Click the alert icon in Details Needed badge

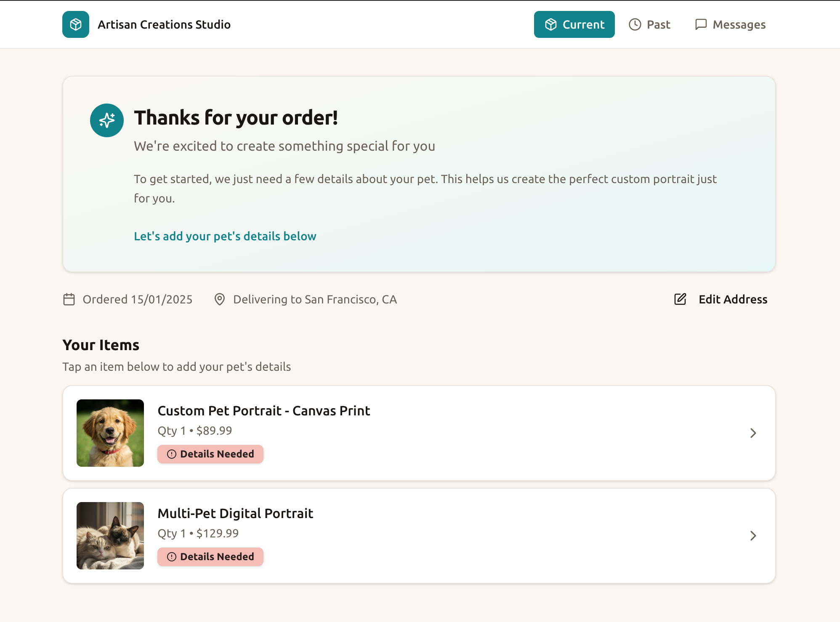click(171, 454)
